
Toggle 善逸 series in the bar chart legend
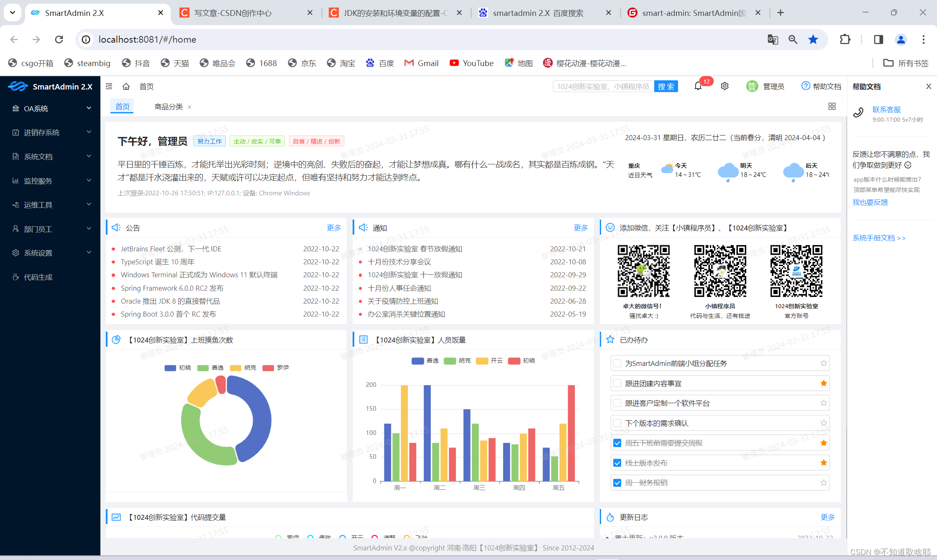(x=425, y=361)
